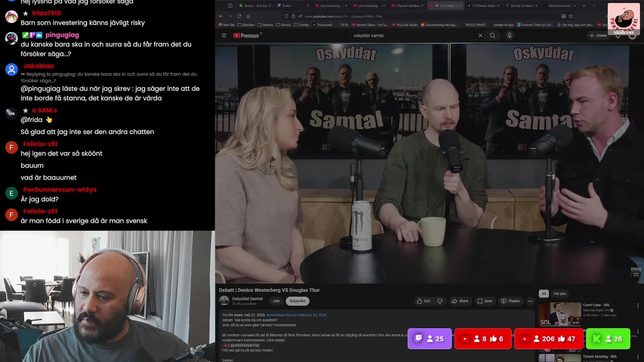Go back in the browser

(x=221, y=16)
